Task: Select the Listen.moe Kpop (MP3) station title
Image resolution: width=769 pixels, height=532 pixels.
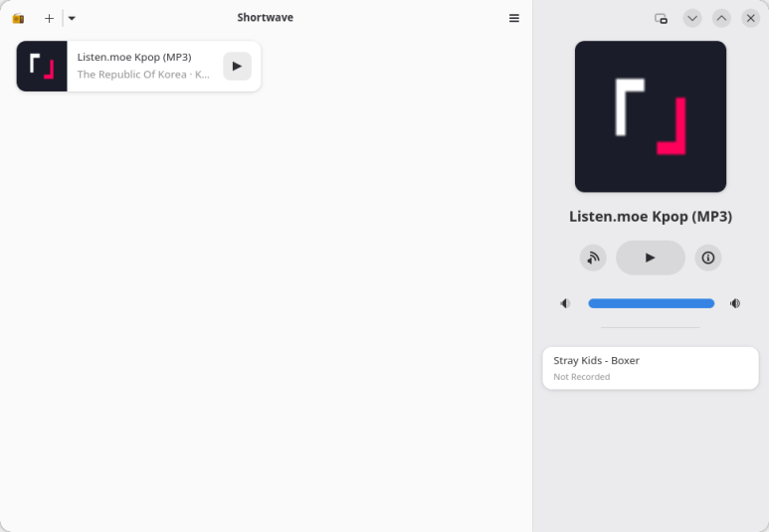Action: coord(134,57)
